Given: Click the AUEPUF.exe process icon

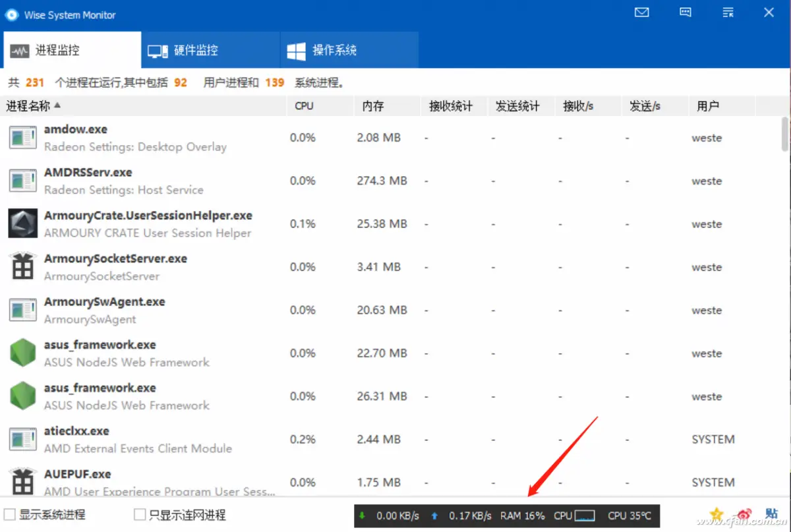Looking at the screenshot, I should click(x=22, y=481).
